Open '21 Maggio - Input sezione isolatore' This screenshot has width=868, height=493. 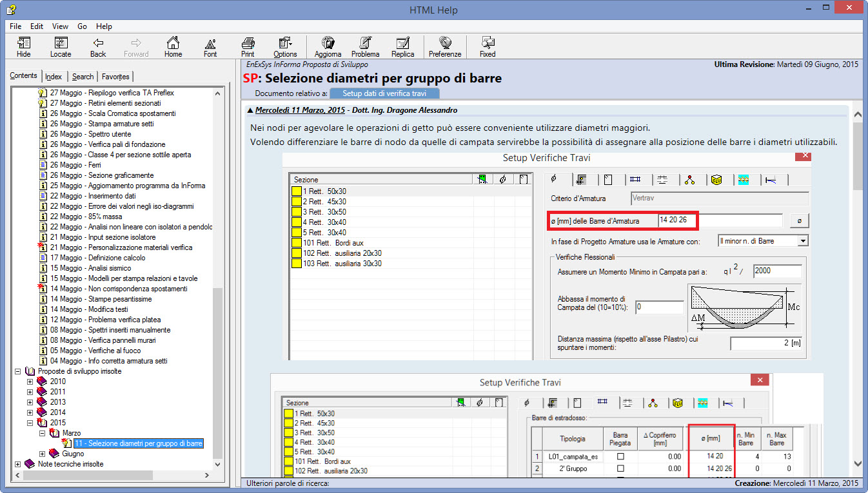point(103,237)
